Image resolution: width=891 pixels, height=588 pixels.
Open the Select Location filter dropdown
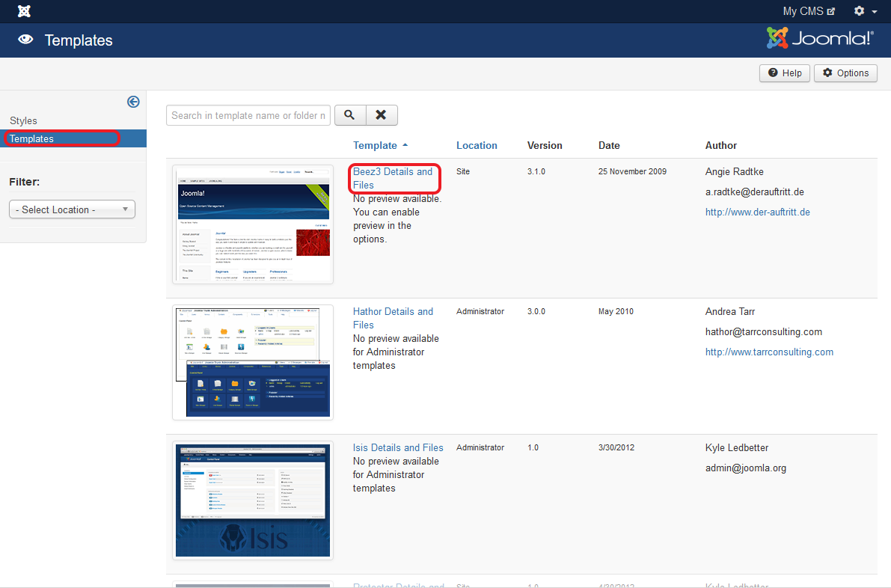[72, 209]
